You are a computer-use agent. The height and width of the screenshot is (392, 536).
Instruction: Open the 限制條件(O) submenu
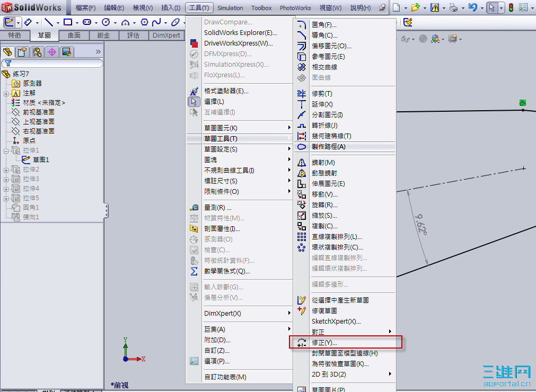click(239, 192)
